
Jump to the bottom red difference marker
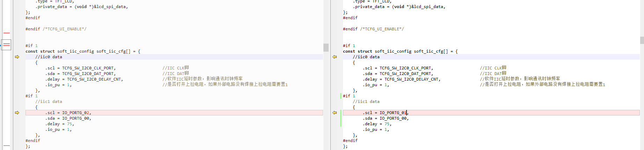point(7,145)
